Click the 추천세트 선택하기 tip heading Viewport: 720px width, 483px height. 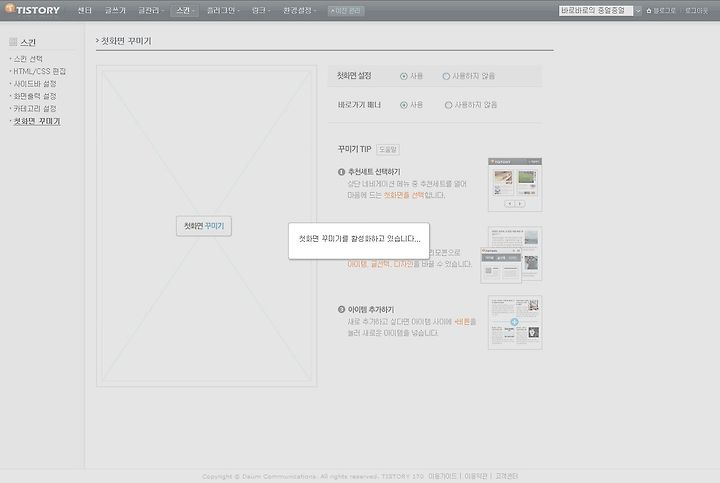click(374, 172)
